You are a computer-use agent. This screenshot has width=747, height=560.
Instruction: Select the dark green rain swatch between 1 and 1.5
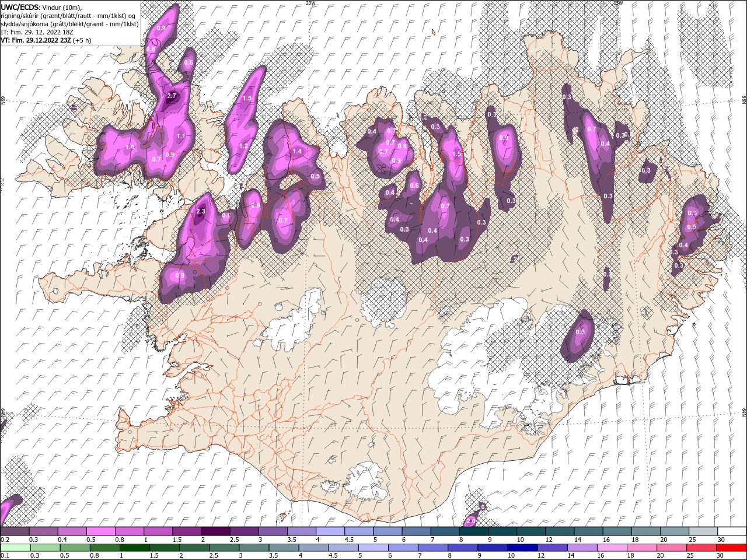tap(135, 547)
